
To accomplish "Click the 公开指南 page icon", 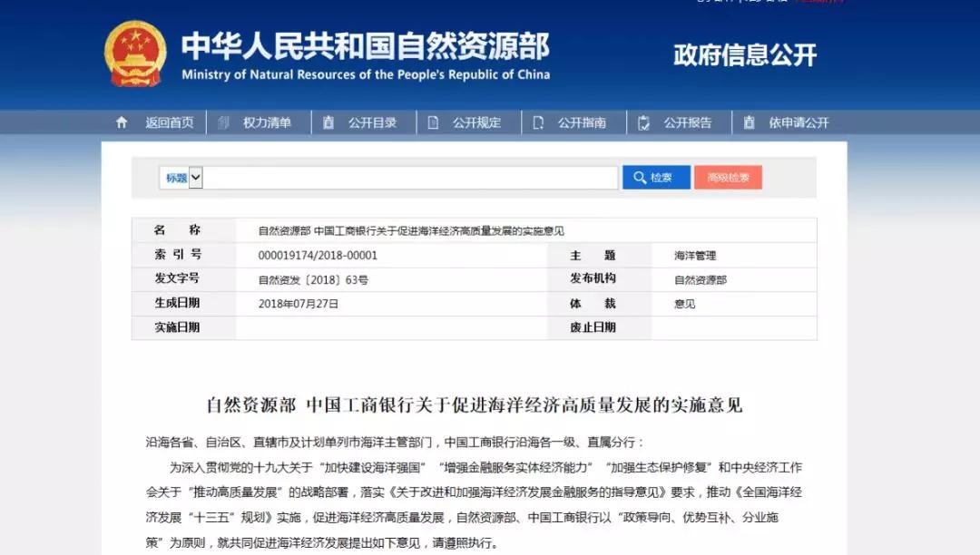I will [x=539, y=122].
